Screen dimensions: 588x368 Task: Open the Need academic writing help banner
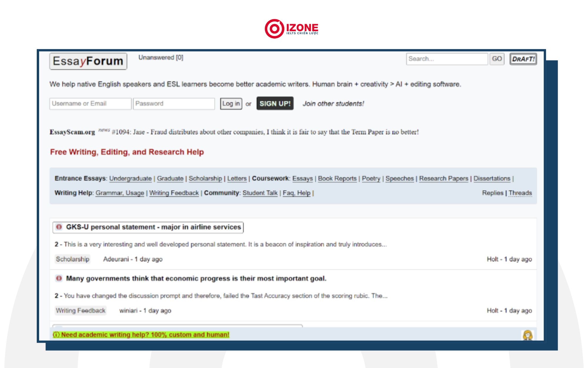pos(141,335)
